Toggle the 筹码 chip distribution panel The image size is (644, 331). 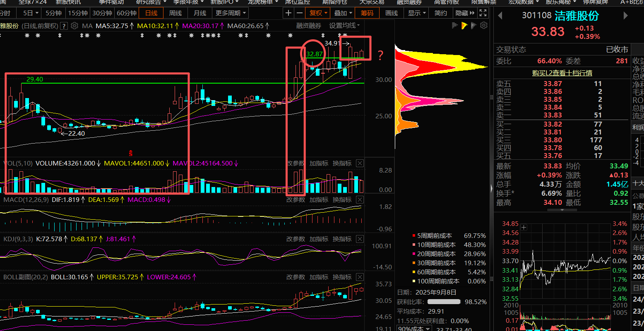coord(367,13)
